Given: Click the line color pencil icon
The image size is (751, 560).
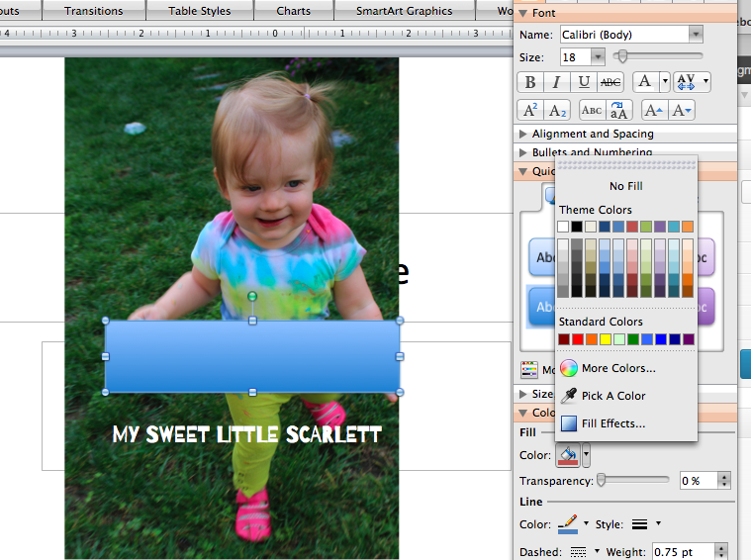Looking at the screenshot, I should (x=568, y=523).
